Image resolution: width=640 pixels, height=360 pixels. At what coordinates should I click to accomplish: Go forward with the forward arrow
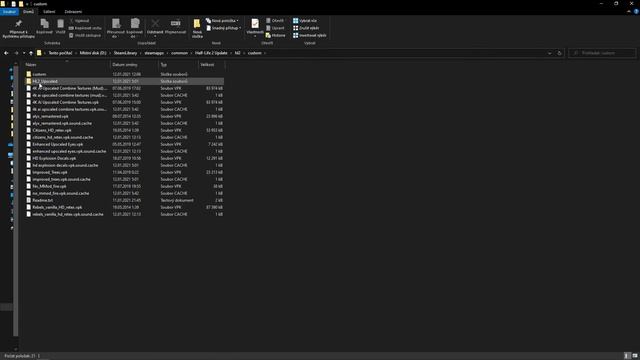click(16, 53)
